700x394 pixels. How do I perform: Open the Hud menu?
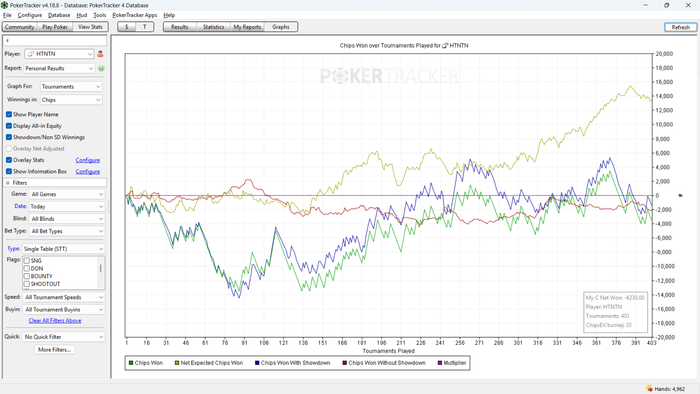[x=82, y=15]
